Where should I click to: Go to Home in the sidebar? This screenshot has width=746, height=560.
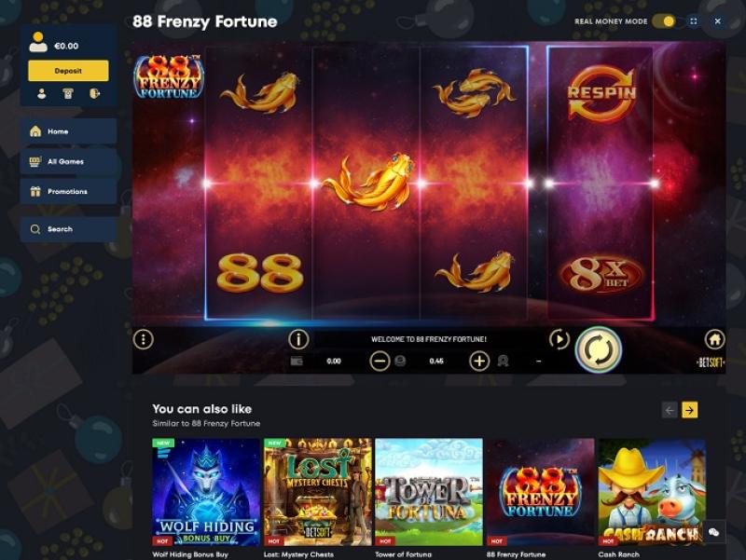[68, 131]
